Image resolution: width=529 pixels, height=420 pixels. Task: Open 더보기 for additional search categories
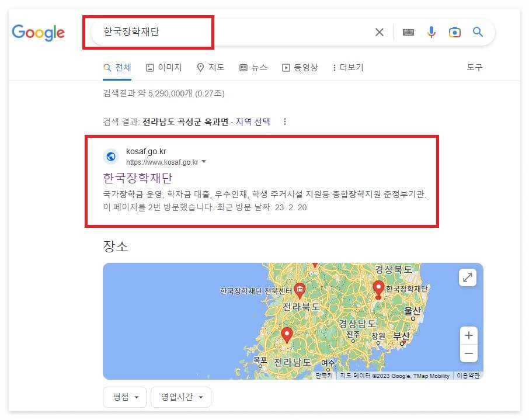[x=350, y=67]
